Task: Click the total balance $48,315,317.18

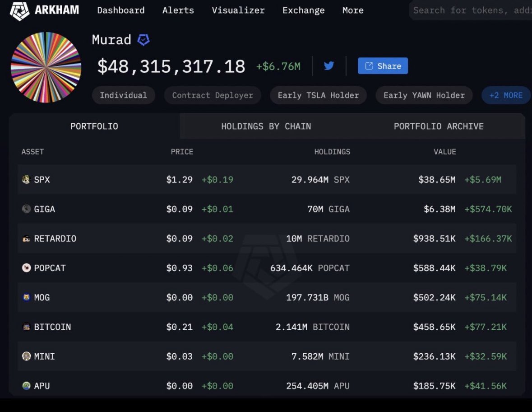Action: click(171, 66)
